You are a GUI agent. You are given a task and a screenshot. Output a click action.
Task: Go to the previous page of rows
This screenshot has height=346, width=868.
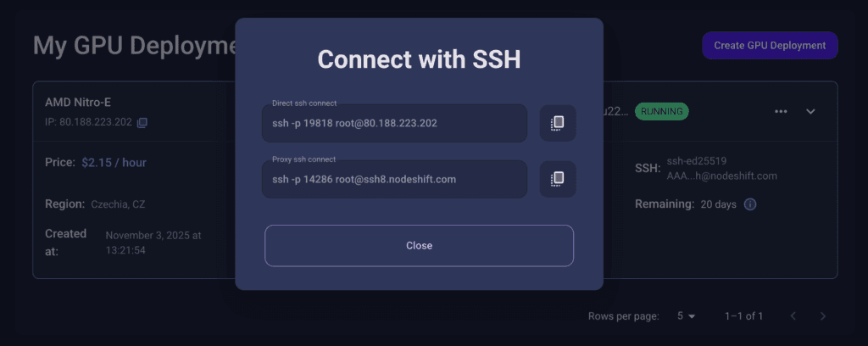tap(793, 316)
